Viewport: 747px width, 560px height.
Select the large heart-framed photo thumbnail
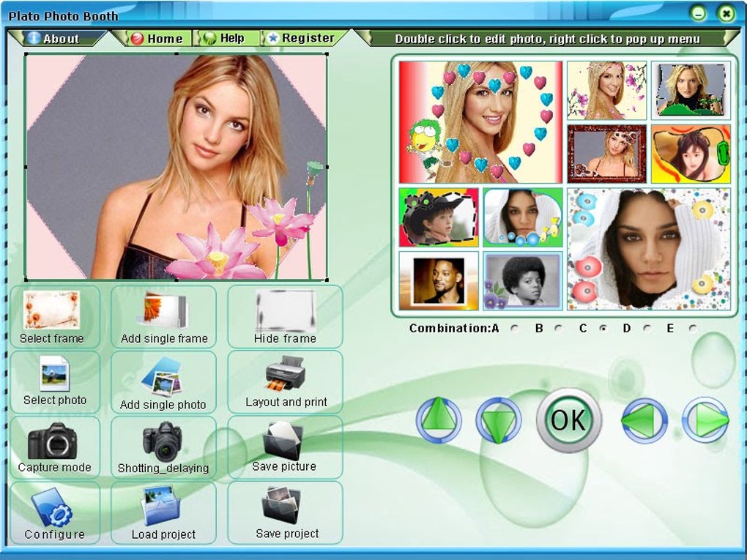(480, 122)
